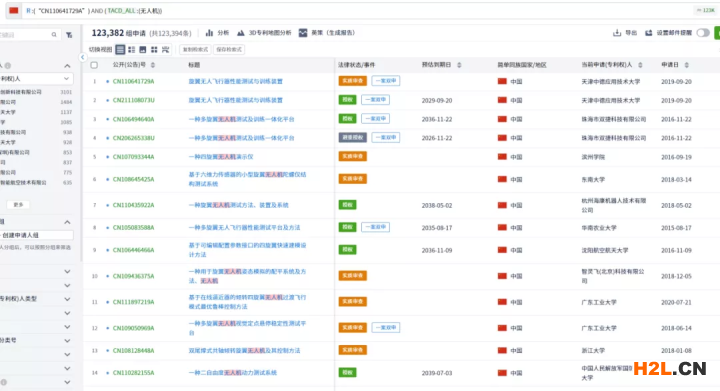Open patent link CN107093344A

pyautogui.click(x=134, y=156)
